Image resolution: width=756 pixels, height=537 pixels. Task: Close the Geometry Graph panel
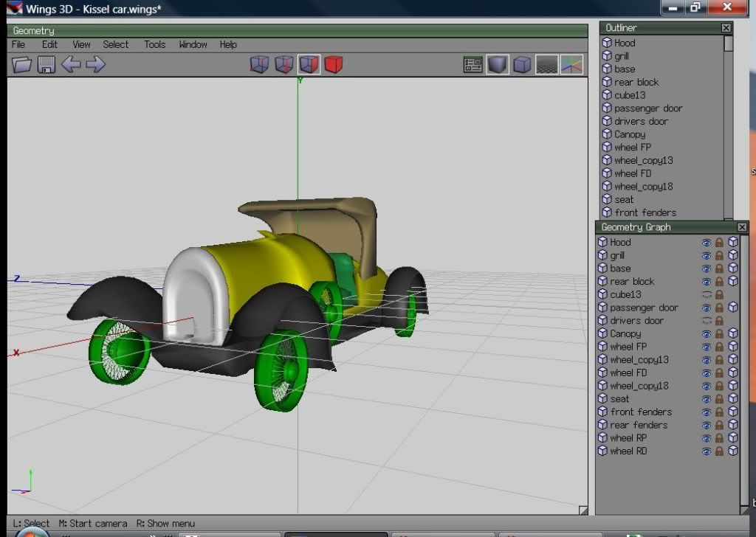742,228
